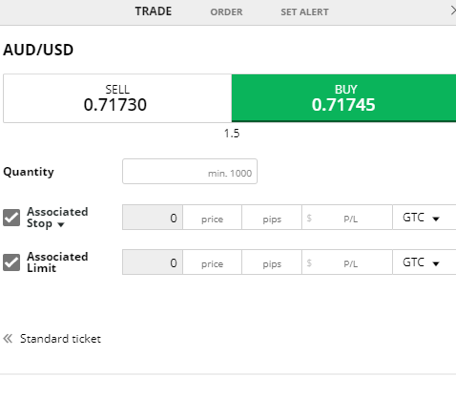Click the Associated Stop pips field
This screenshot has width=456, height=419.
pyautogui.click(x=272, y=217)
